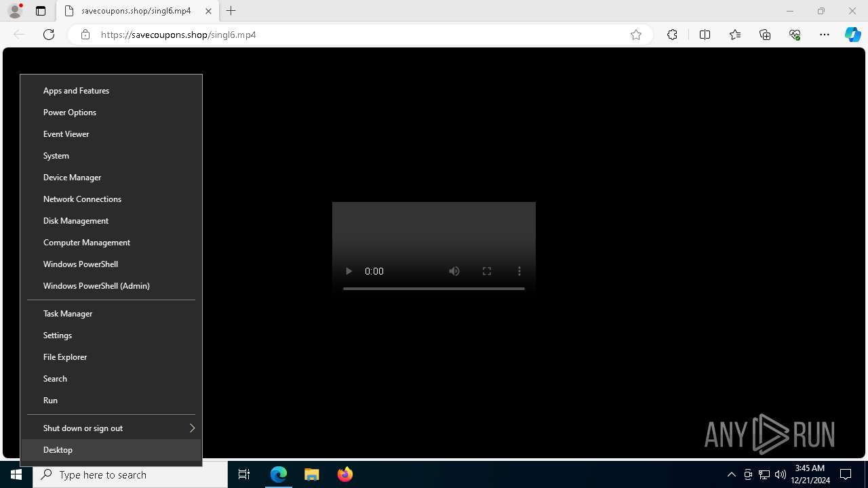Viewport: 868px width, 488px height.
Task: Show Desktop menu entry
Action: (x=111, y=450)
